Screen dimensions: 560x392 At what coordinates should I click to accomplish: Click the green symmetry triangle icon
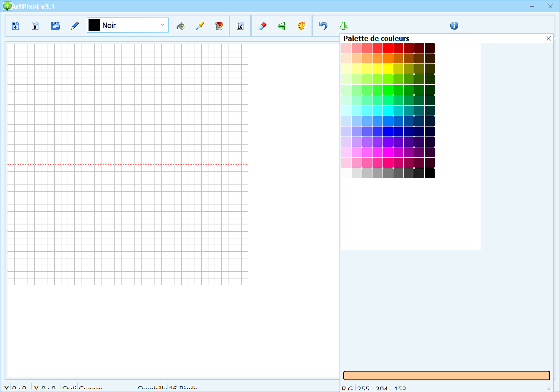pos(282,26)
